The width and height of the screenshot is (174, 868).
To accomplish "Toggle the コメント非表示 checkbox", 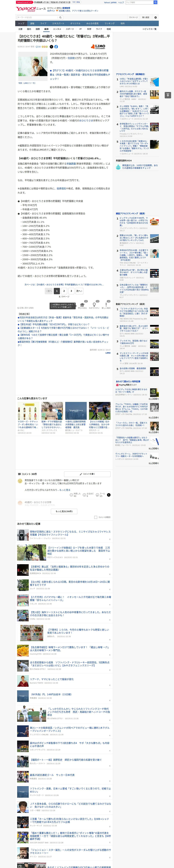I will click(x=96, y=517).
